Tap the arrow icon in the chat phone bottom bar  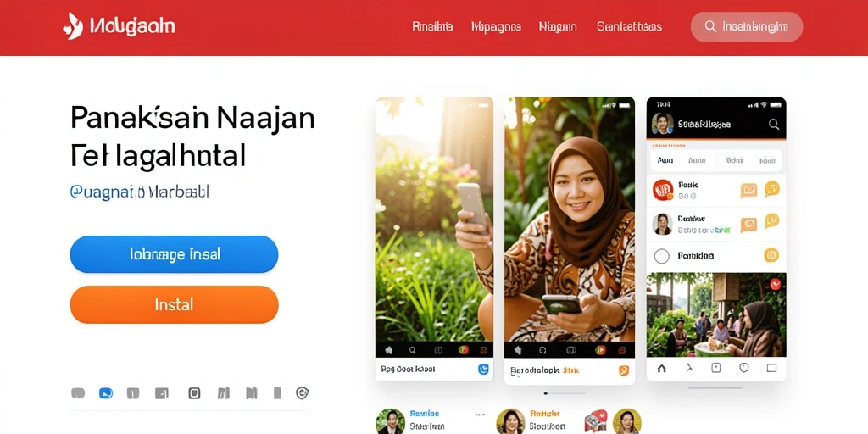click(689, 368)
